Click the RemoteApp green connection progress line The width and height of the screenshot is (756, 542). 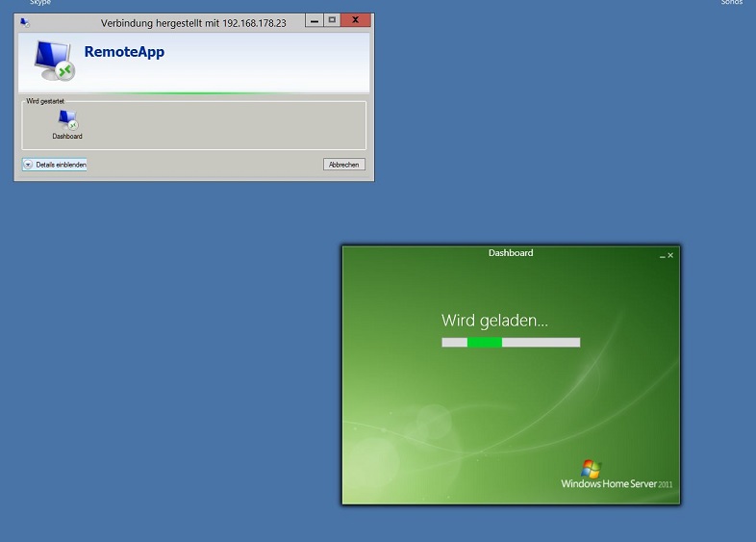(192, 93)
